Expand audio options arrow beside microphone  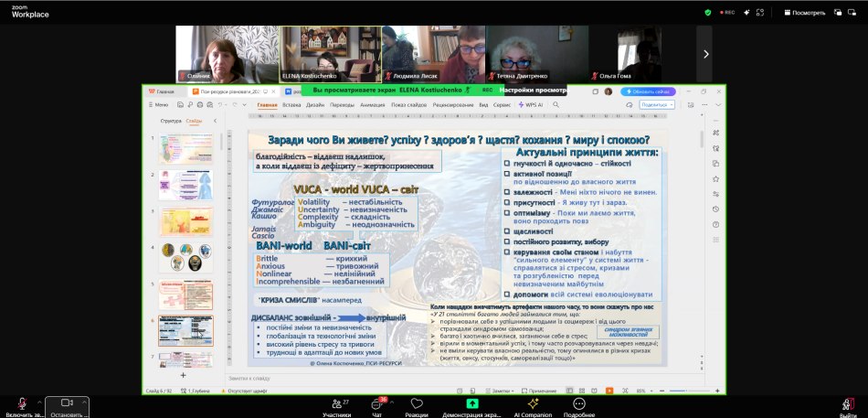(39, 402)
